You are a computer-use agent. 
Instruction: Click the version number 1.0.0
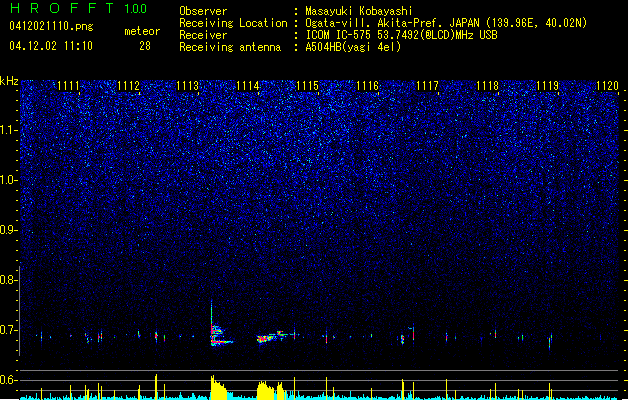pyautogui.click(x=135, y=8)
